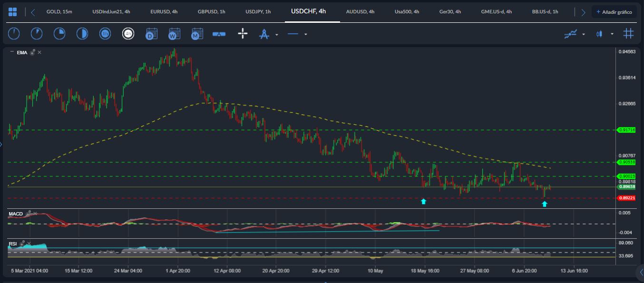Viewport: 644px width, 283px height.
Task: Switch to the USDJPY, 1h tab
Action: click(258, 11)
